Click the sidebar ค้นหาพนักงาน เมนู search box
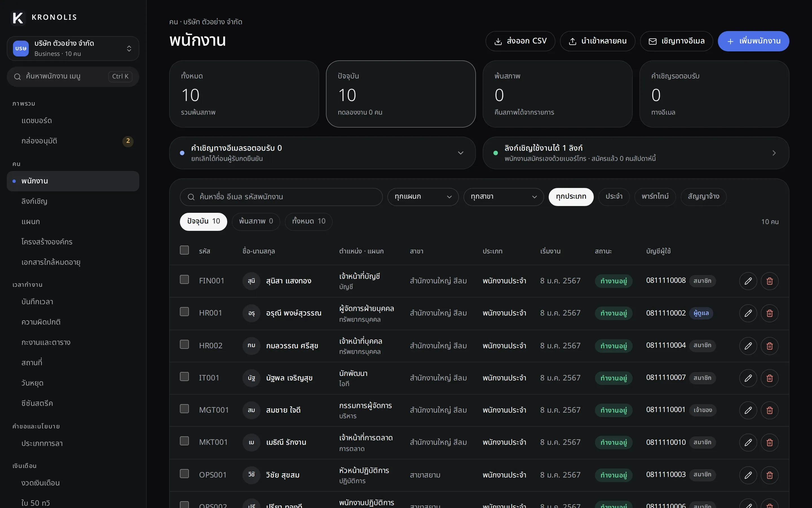This screenshot has height=508, width=812. click(x=73, y=76)
